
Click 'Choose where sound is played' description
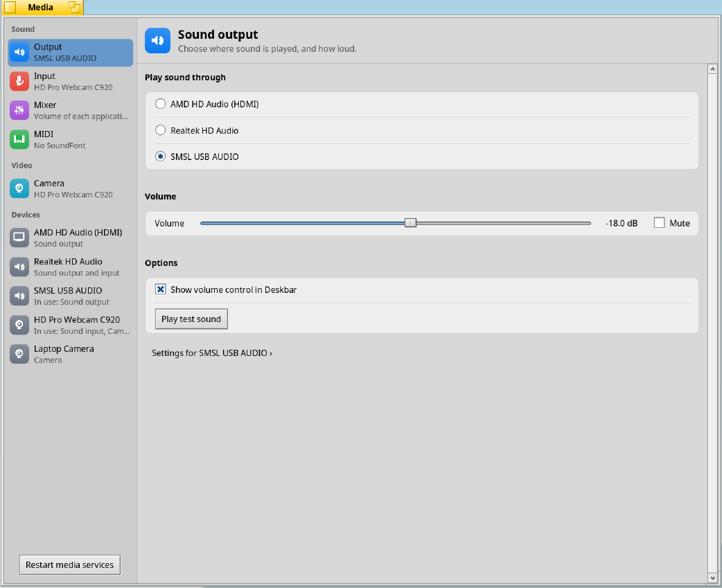pyautogui.click(x=267, y=48)
